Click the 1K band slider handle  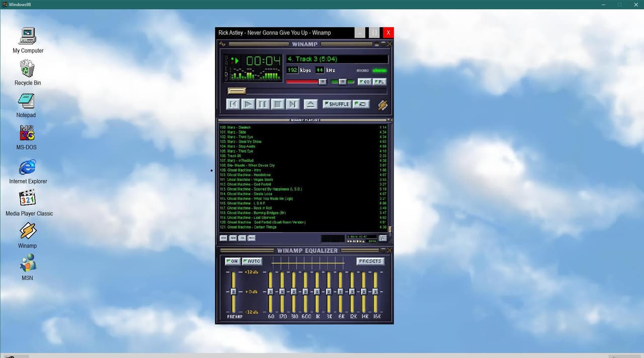click(x=317, y=292)
